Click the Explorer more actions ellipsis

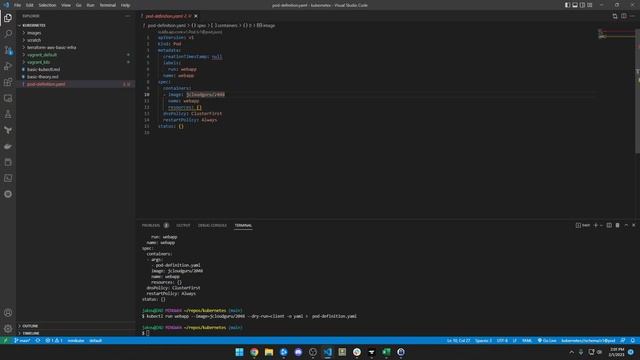pyautogui.click(x=128, y=16)
